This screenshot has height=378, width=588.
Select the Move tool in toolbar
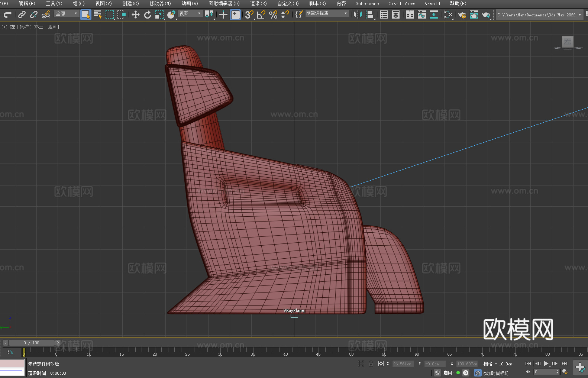136,14
